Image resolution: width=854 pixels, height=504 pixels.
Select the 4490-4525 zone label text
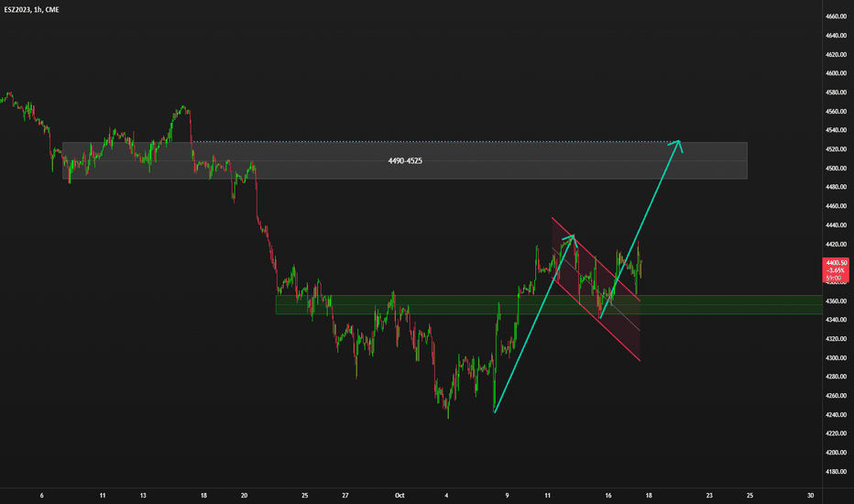pos(405,160)
